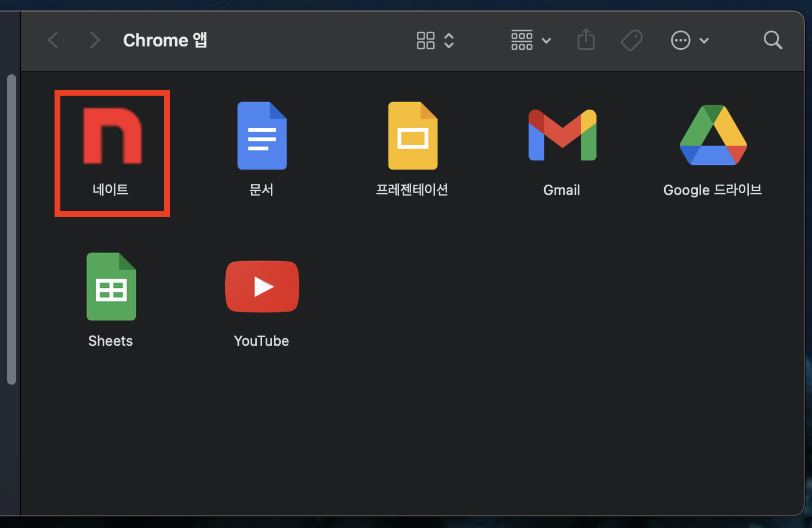Click the ellipsis action menu icon
The width and height of the screenshot is (812, 528).
coord(681,41)
